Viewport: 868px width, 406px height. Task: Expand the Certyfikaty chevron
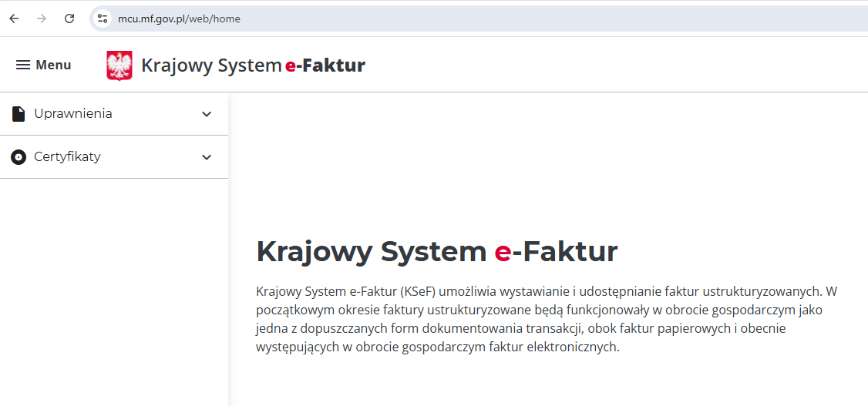click(x=207, y=157)
